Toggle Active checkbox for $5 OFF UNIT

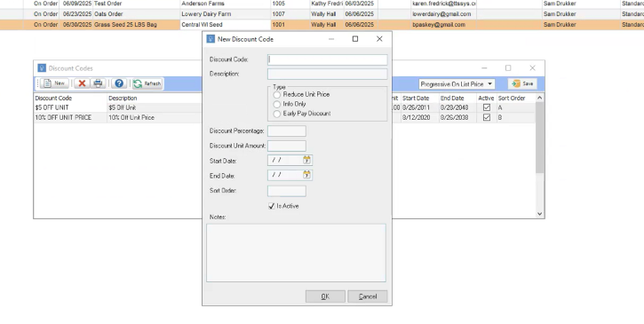(x=487, y=107)
